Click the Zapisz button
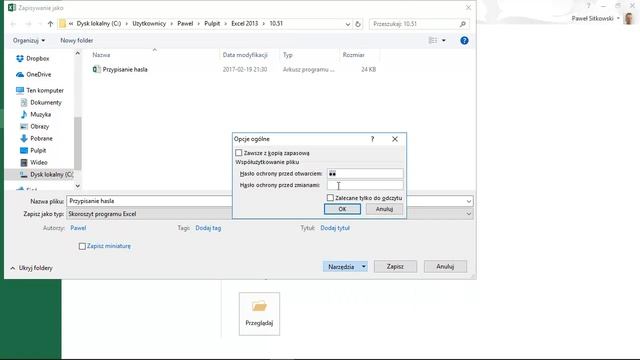Screen dimensions: 640x360 click(x=395, y=267)
